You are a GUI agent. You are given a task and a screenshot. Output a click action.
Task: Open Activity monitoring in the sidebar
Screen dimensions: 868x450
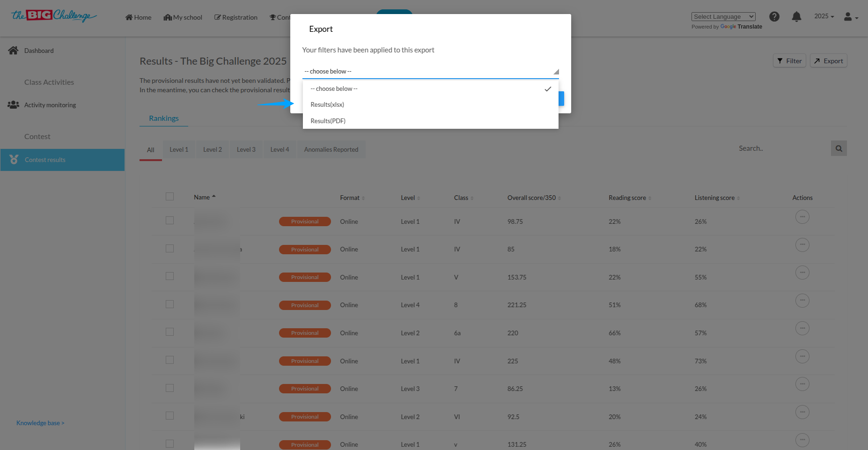pyautogui.click(x=50, y=105)
